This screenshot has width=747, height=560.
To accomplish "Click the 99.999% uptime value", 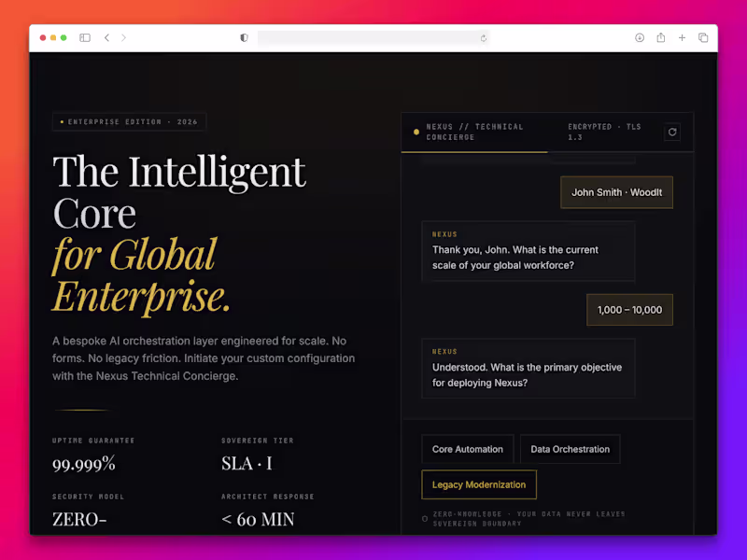I will coord(84,463).
